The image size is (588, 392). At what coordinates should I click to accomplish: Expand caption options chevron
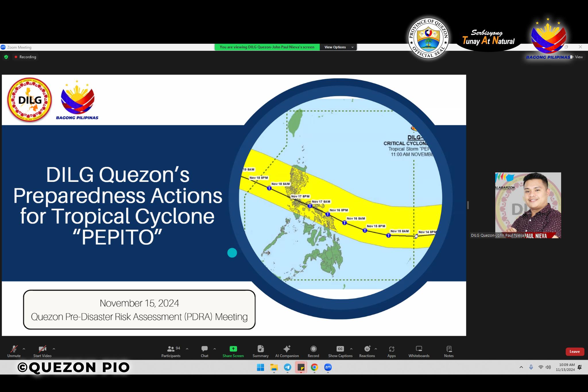(x=351, y=349)
